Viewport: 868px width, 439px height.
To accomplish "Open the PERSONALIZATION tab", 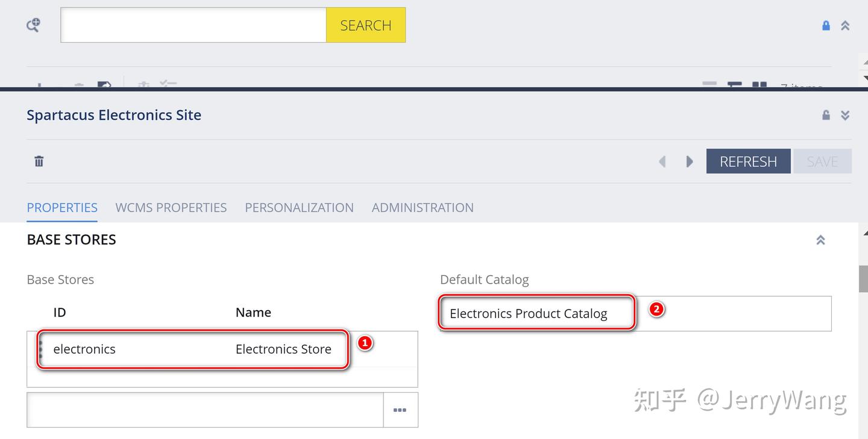I will (299, 208).
